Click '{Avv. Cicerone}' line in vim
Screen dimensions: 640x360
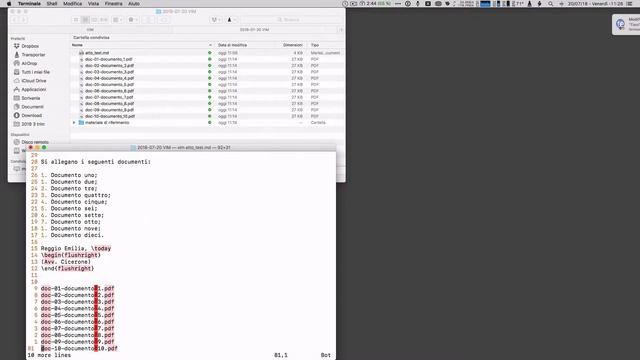pos(66,262)
